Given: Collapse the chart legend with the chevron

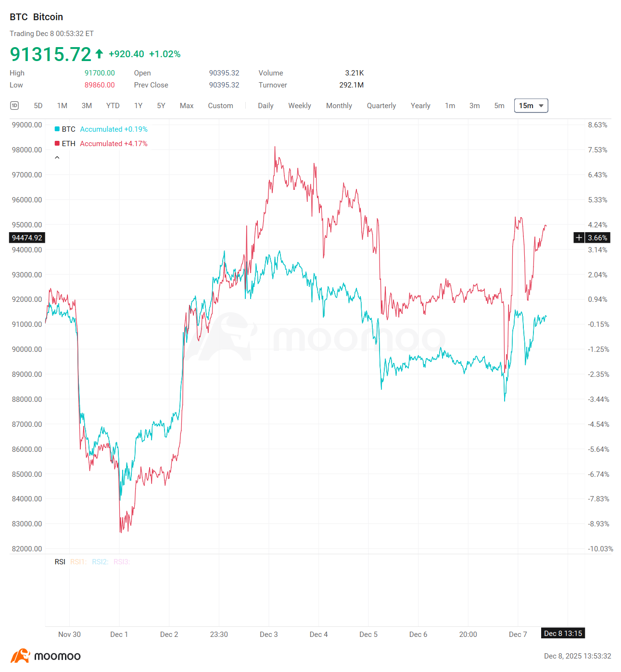Looking at the screenshot, I should [57, 157].
